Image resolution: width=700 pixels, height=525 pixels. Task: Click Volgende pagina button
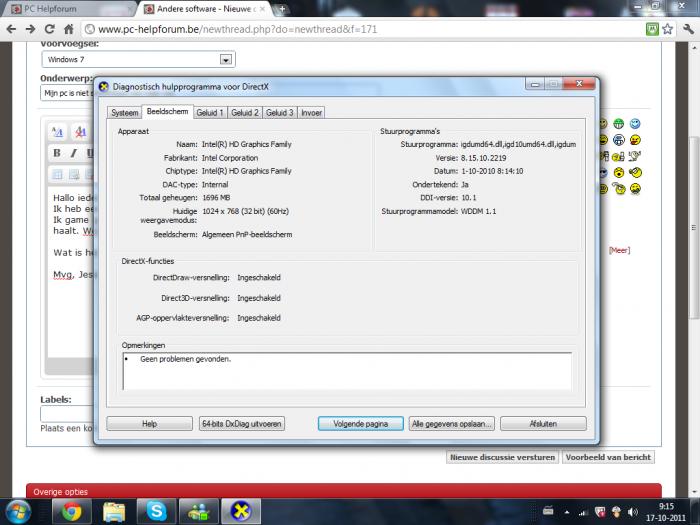coord(361,424)
